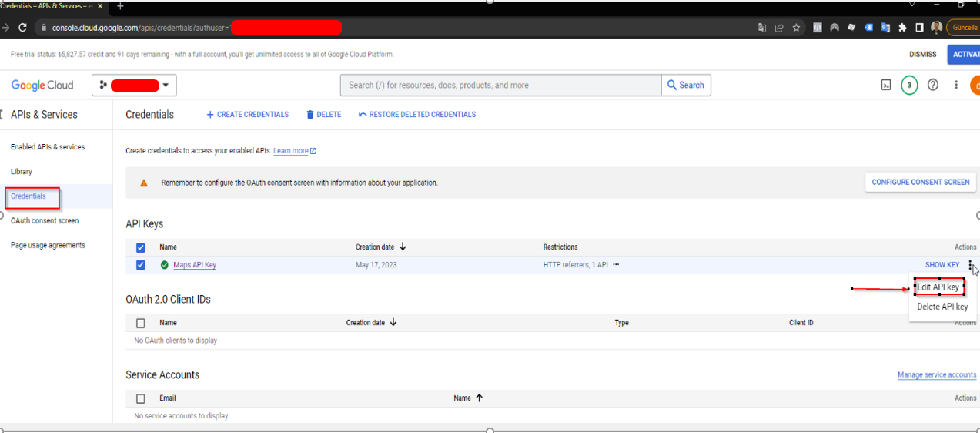Select Enabled APIs & services in sidebar
The image size is (980, 433).
click(x=48, y=146)
